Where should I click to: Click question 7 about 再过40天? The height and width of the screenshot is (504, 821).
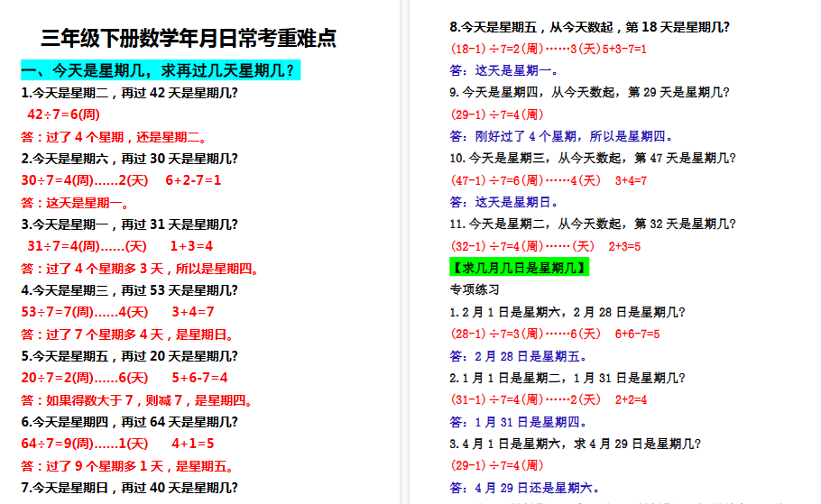click(x=130, y=488)
